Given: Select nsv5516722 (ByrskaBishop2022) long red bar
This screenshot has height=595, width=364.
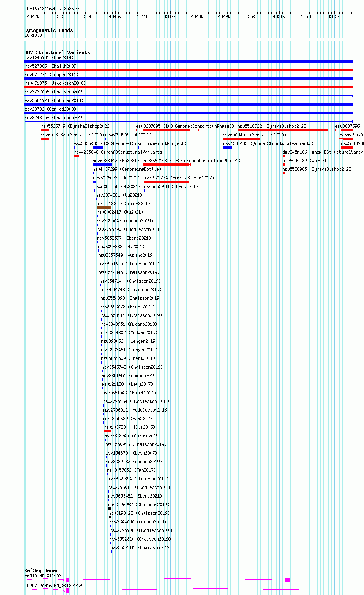Looking at the screenshot, I should click(x=283, y=130).
